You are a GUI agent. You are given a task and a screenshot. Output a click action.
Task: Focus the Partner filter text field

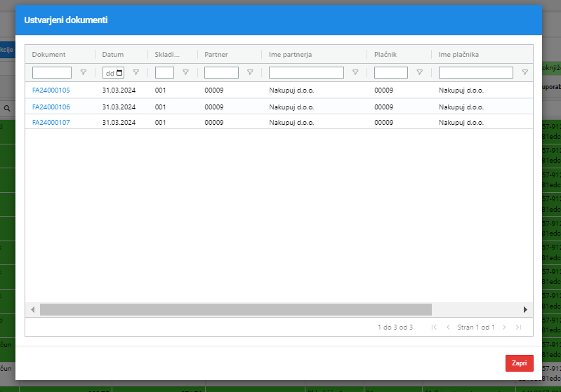pos(221,72)
